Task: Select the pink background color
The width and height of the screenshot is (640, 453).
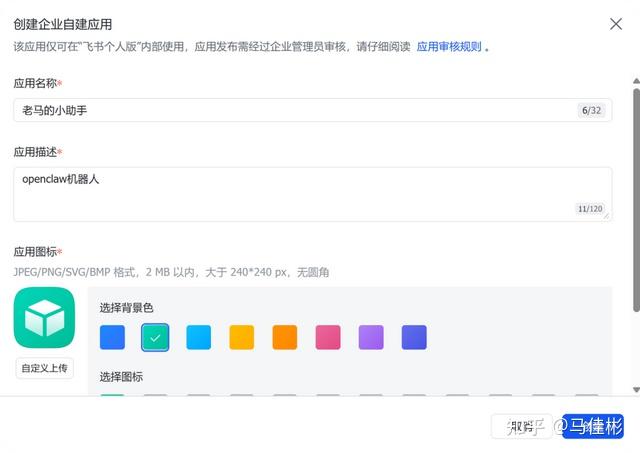Action: pos(328,337)
